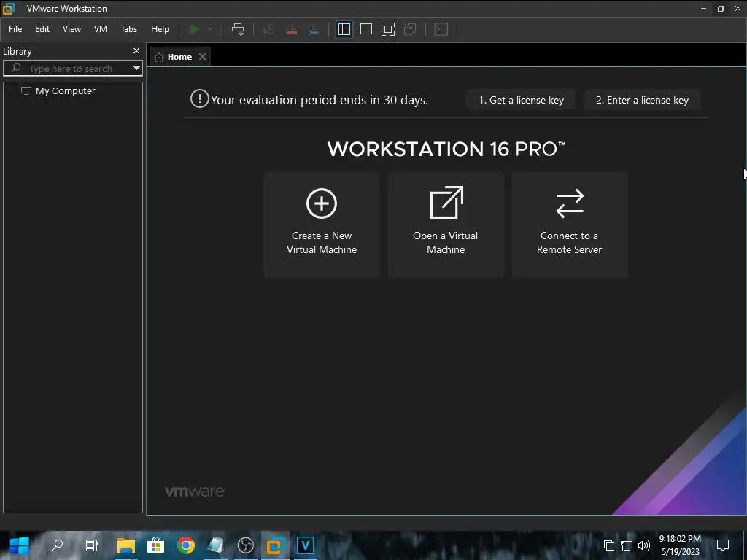747x560 pixels.
Task: Click Create a New Virtual Machine
Action: coord(322,225)
